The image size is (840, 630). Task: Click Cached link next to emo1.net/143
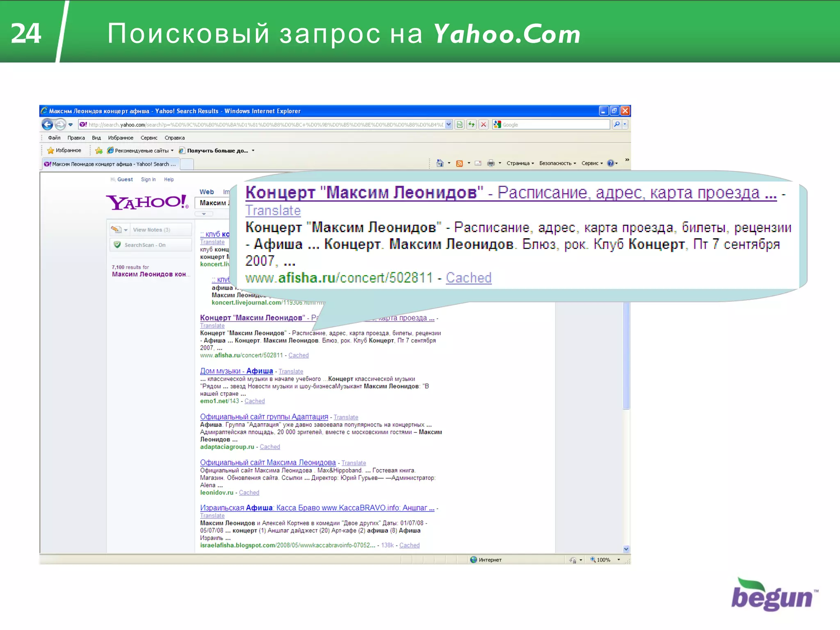click(254, 401)
